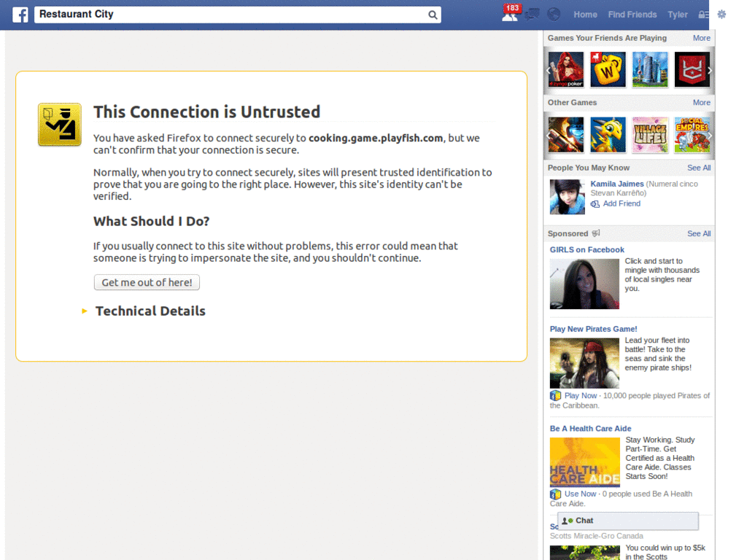The height and width of the screenshot is (560, 747).
Task: Click the search field containing Restaurant City
Action: tap(237, 15)
